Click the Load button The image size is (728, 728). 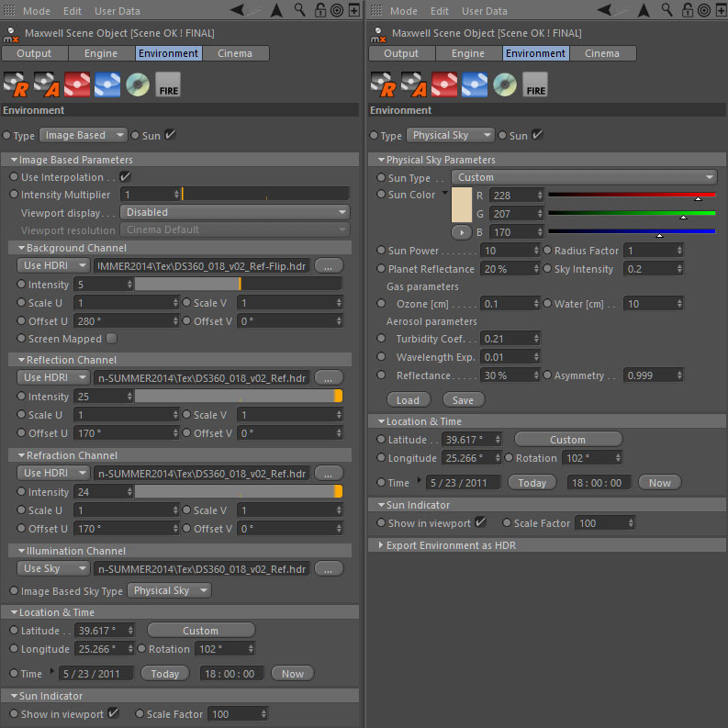coord(409,399)
